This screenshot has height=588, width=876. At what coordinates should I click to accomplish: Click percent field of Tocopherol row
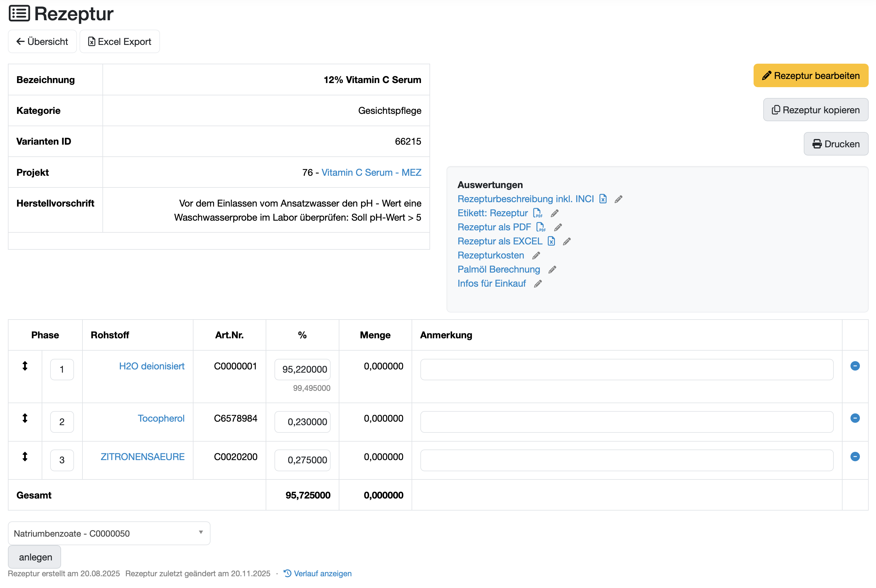(x=302, y=422)
